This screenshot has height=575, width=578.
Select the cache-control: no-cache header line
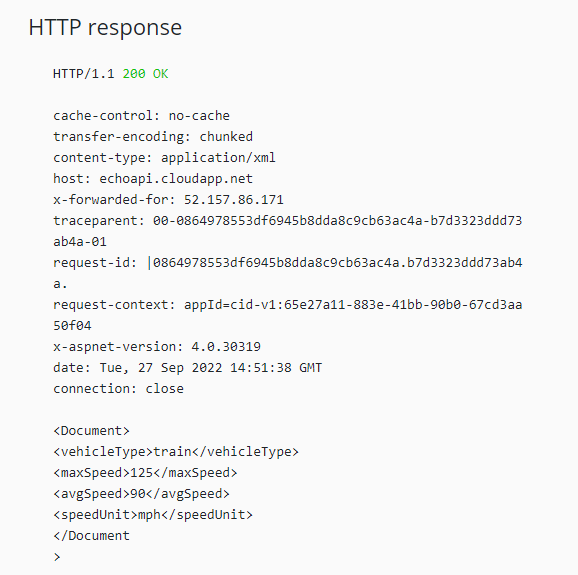142,116
